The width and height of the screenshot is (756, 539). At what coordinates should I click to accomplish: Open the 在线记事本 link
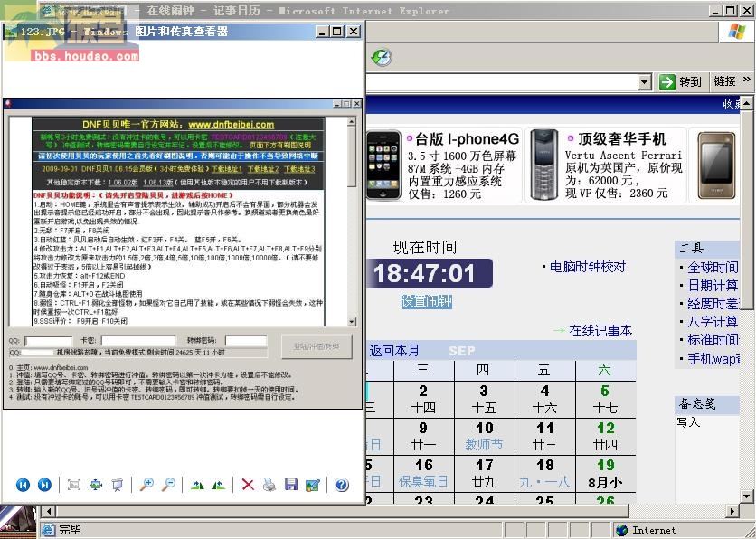[x=600, y=330]
